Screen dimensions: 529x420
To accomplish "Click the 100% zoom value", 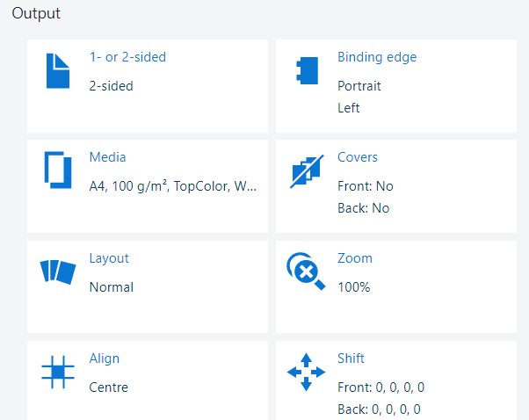I will pyautogui.click(x=354, y=286).
